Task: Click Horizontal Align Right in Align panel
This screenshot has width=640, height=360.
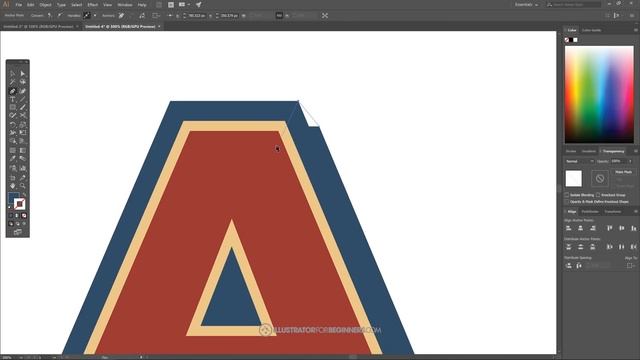Action: click(x=593, y=228)
